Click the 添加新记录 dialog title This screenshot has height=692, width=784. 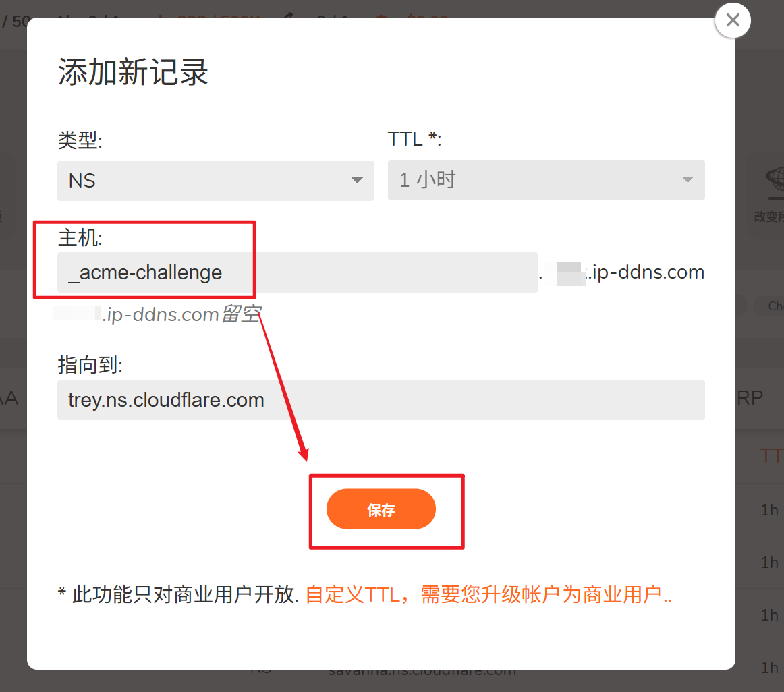132,72
